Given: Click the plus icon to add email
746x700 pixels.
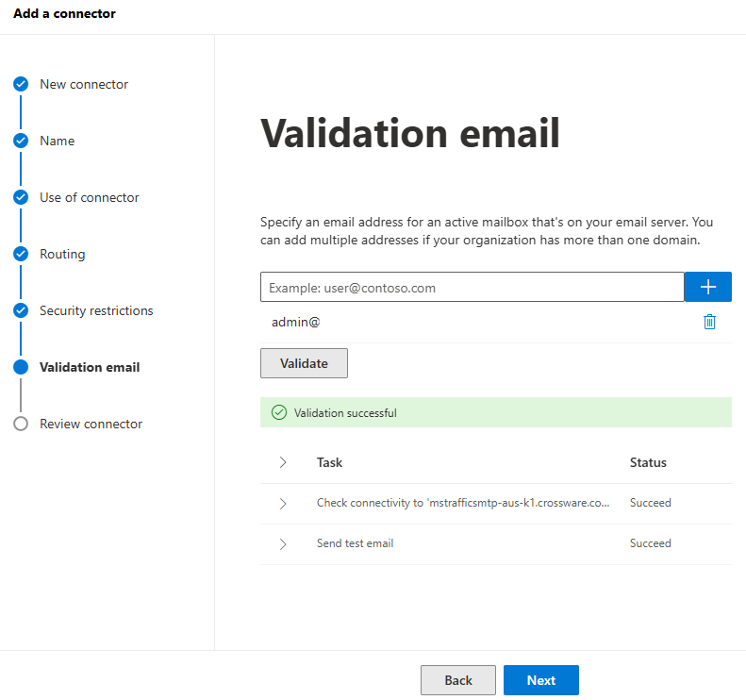Looking at the screenshot, I should (707, 287).
